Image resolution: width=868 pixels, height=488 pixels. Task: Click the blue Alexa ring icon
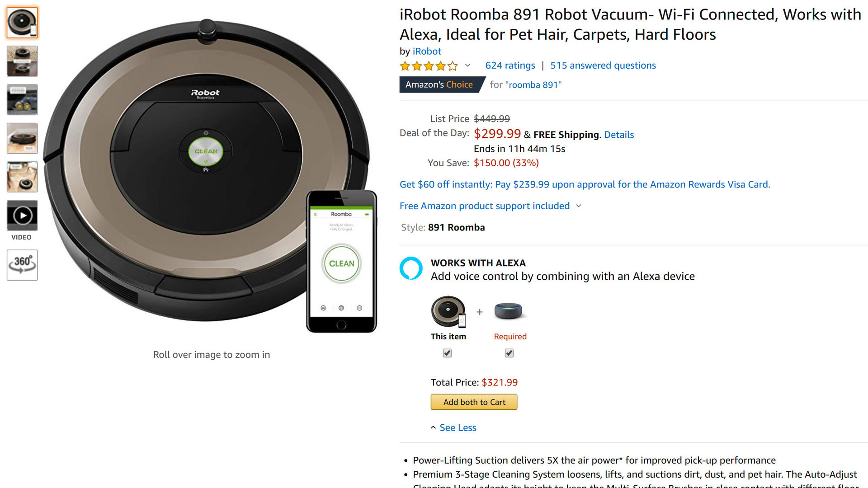(x=411, y=268)
